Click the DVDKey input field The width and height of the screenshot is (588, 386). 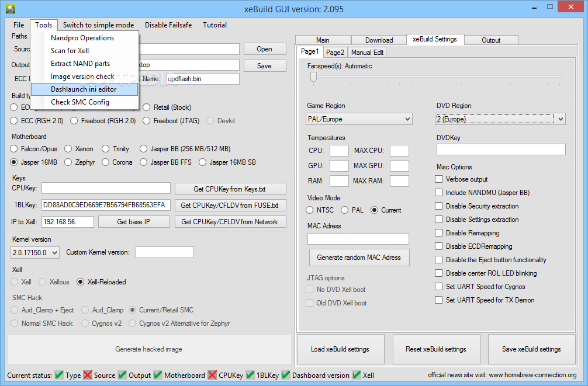pyautogui.click(x=501, y=149)
